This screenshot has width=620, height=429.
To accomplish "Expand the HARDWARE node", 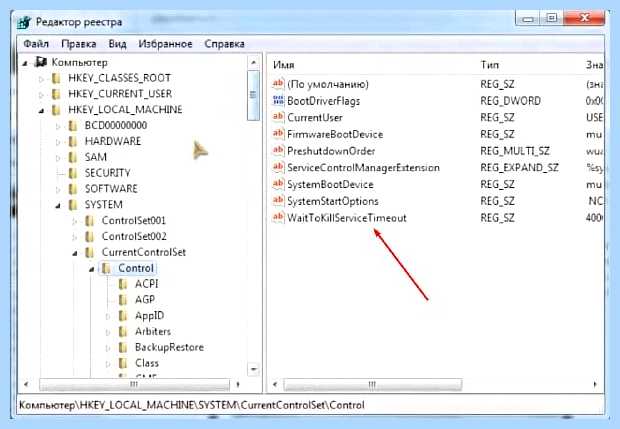I will [x=58, y=142].
